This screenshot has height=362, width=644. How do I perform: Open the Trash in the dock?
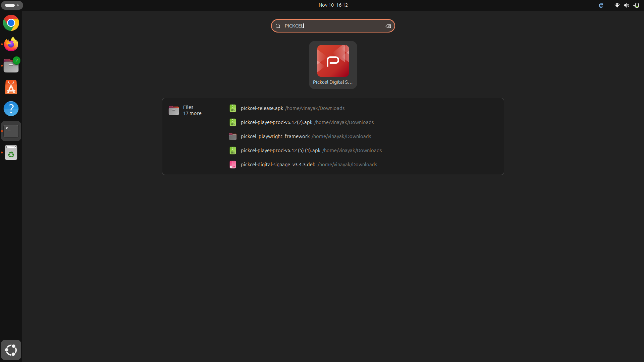[11, 153]
